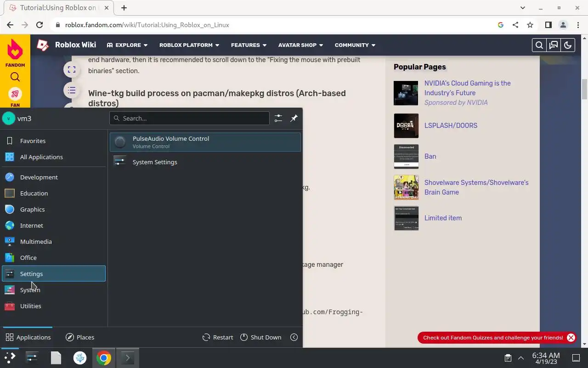Viewport: 588px width, 368px height.
Task: Click the browser address bar URL
Action: tap(147, 25)
